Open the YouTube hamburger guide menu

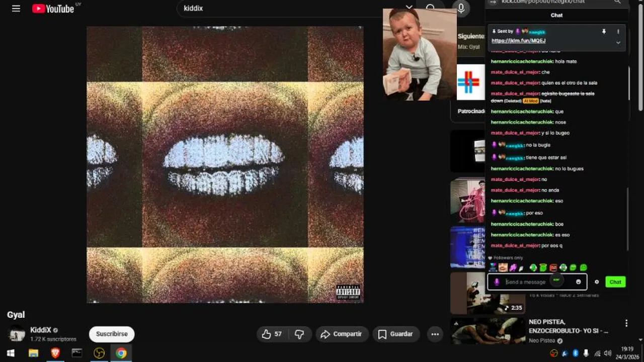pyautogui.click(x=16, y=9)
